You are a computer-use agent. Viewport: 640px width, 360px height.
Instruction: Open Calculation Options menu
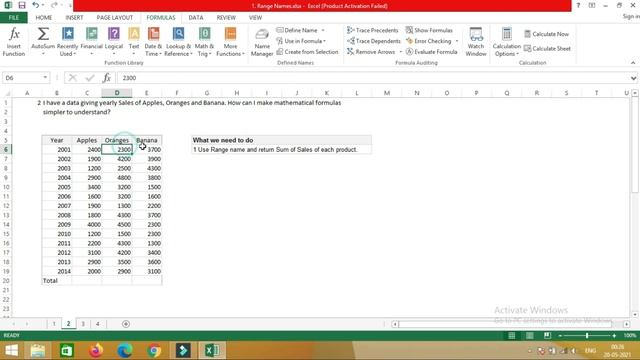(507, 42)
